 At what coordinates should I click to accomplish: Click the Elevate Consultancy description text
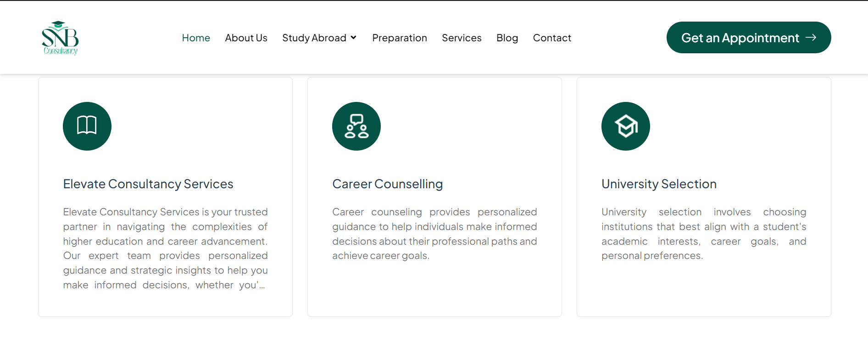click(165, 248)
